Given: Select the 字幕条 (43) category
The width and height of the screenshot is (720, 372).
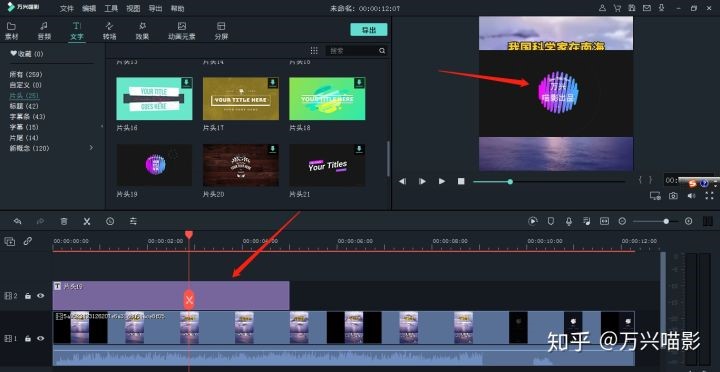Looking at the screenshot, I should [x=27, y=117].
